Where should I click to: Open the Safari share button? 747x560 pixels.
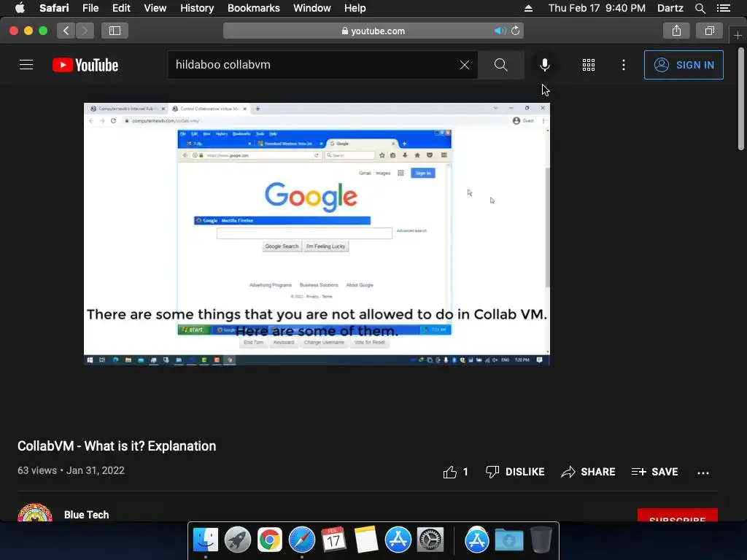pos(676,31)
